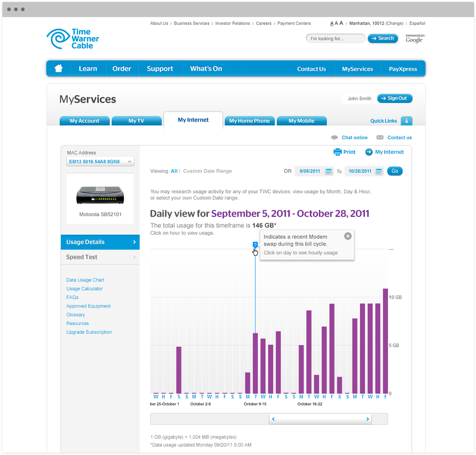The width and height of the screenshot is (476, 455).
Task: Click the Chat online link
Action: [x=355, y=137]
